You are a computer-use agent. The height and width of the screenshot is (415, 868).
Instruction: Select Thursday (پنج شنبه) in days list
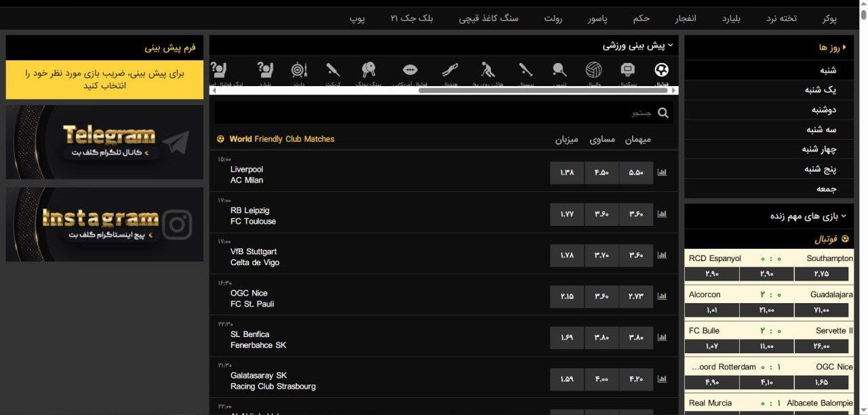point(769,169)
